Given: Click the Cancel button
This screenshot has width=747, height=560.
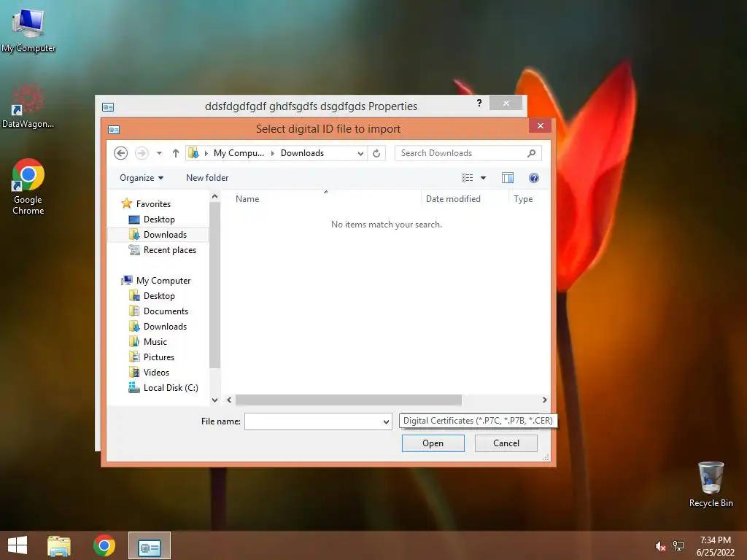Looking at the screenshot, I should (506, 443).
